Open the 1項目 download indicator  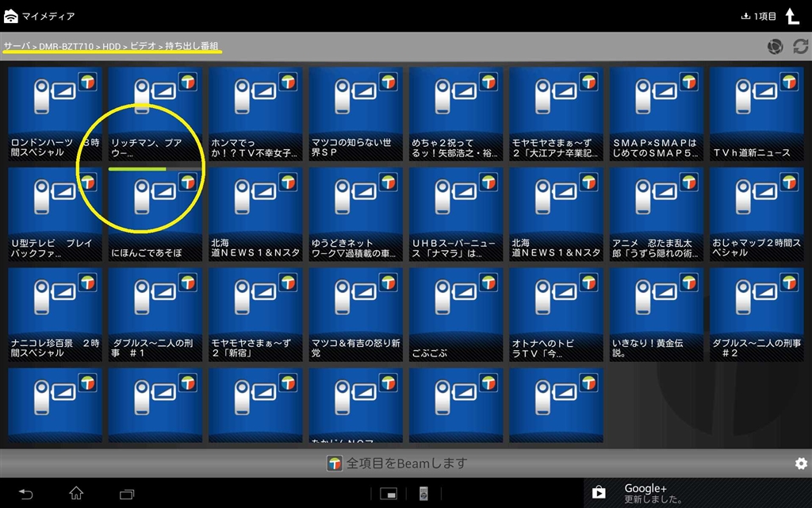point(759,16)
